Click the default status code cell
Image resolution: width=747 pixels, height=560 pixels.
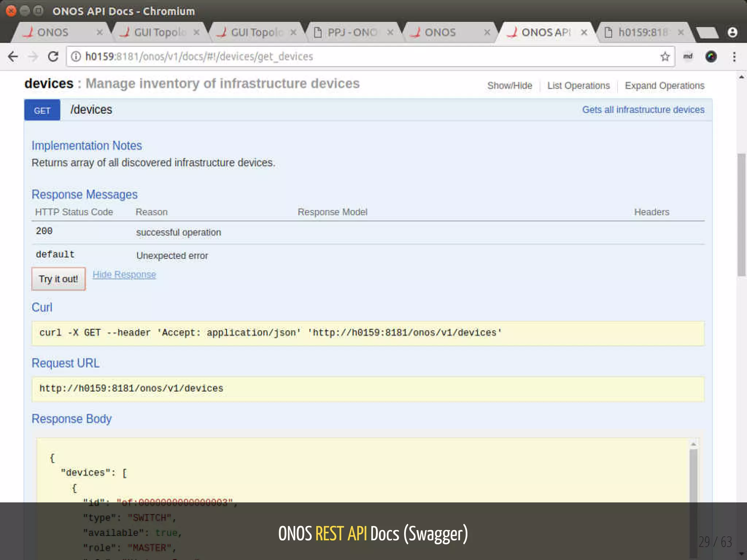coord(55,254)
